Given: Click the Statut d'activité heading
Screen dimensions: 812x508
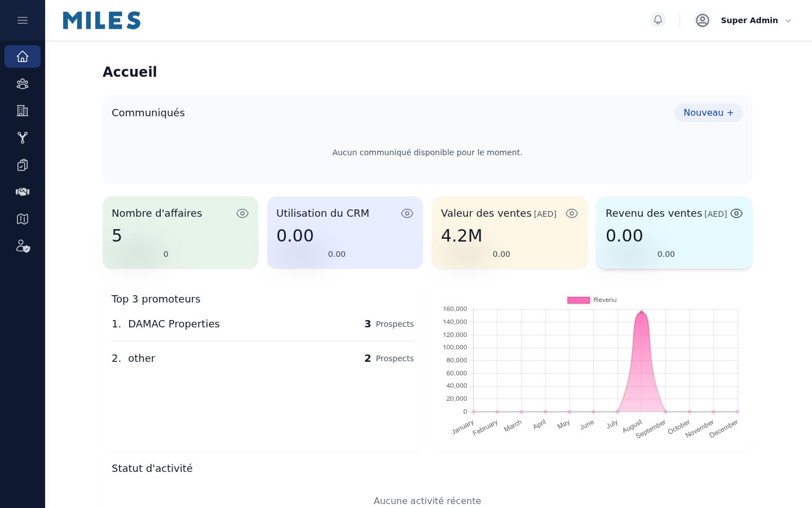Looking at the screenshot, I should click(x=152, y=468).
